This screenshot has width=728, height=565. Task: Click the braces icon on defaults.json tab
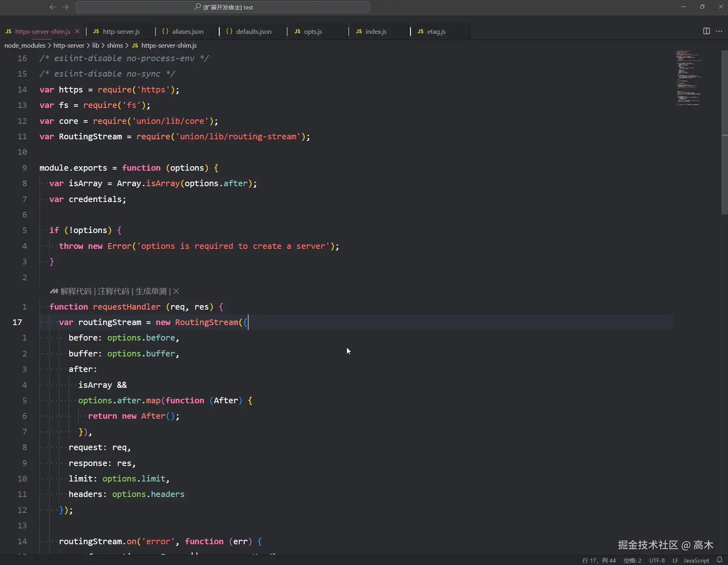point(229,31)
